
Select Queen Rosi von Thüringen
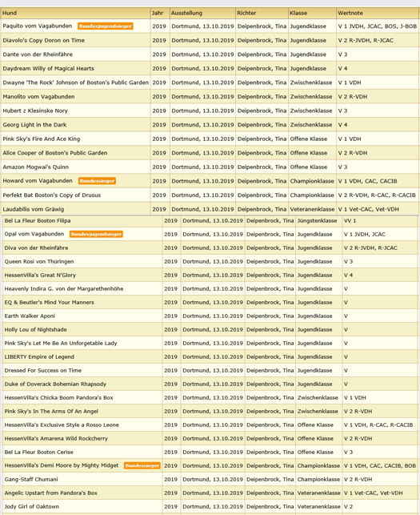coord(39,262)
